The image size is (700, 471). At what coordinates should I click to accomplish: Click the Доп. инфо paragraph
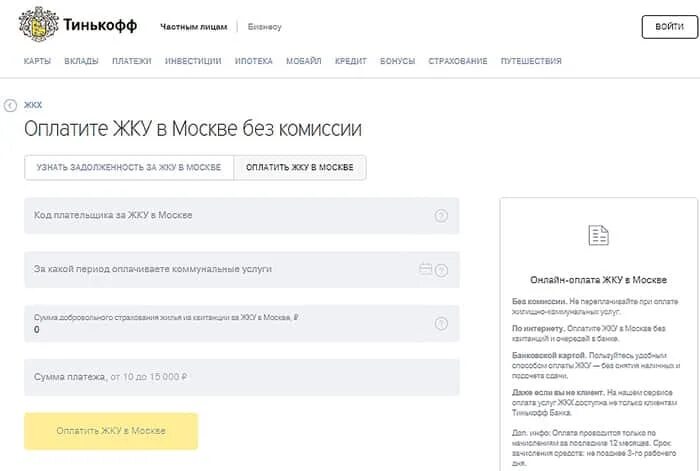[x=594, y=448]
